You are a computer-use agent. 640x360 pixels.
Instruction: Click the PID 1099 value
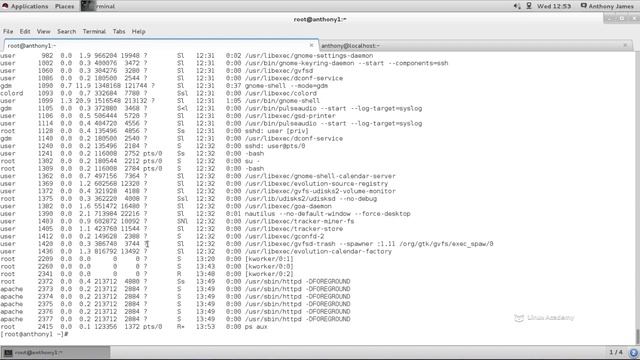[x=45, y=101]
